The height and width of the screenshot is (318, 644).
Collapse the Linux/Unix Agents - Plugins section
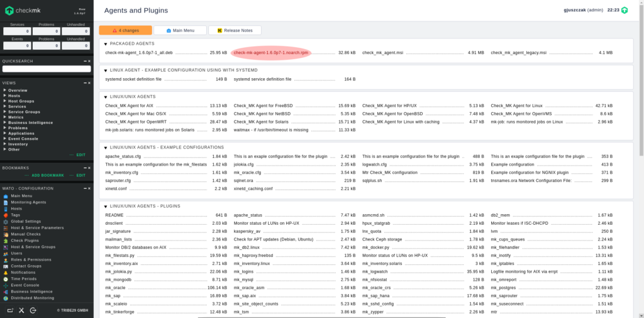[x=105, y=206]
